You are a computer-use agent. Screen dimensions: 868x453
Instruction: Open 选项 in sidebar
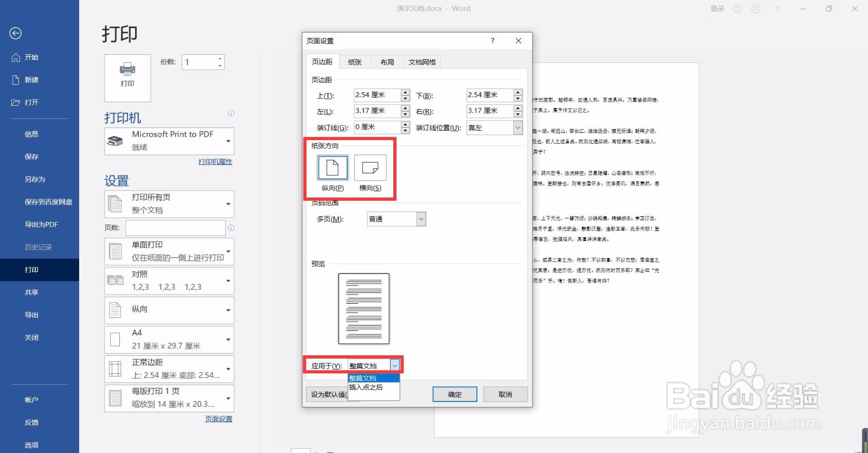tap(31, 445)
